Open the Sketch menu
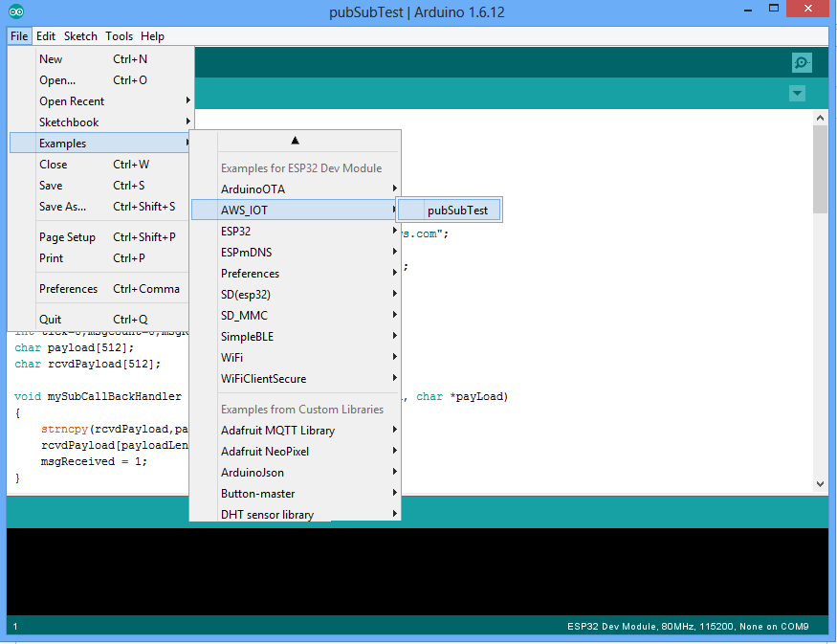This screenshot has height=644, width=837. click(80, 36)
